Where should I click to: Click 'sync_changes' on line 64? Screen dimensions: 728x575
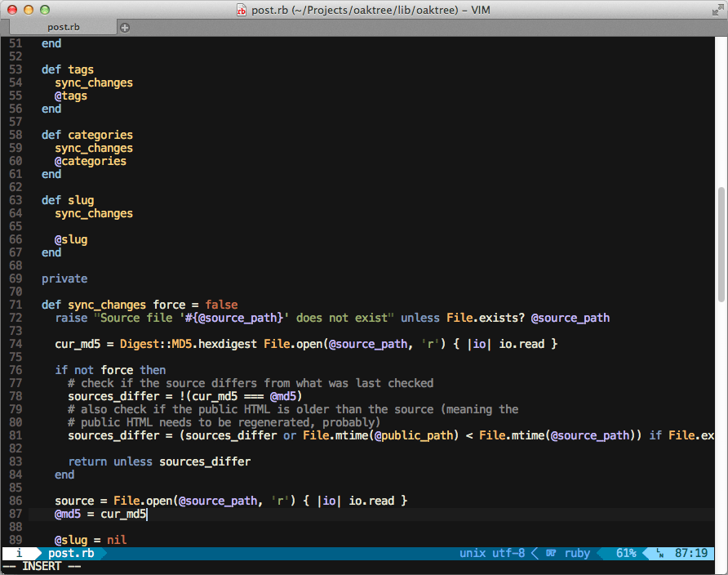pos(94,213)
